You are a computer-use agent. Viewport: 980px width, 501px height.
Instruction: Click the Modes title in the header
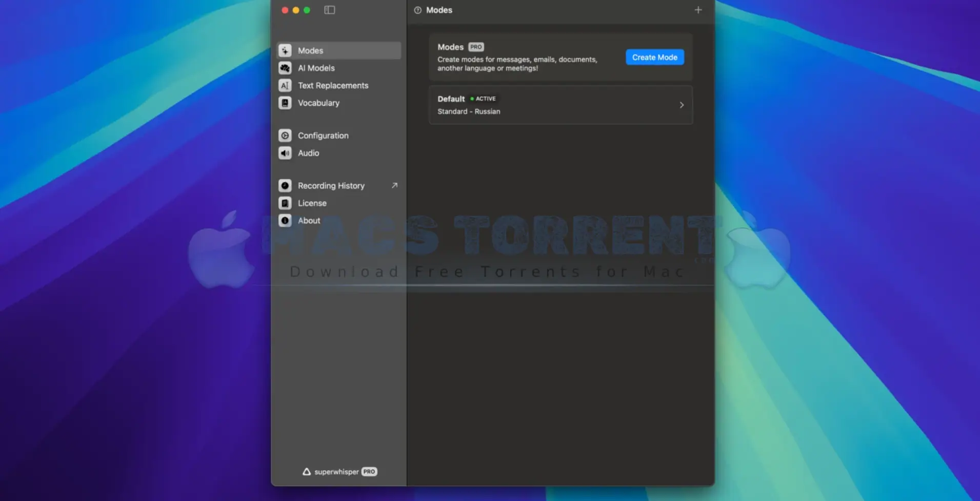coord(439,10)
